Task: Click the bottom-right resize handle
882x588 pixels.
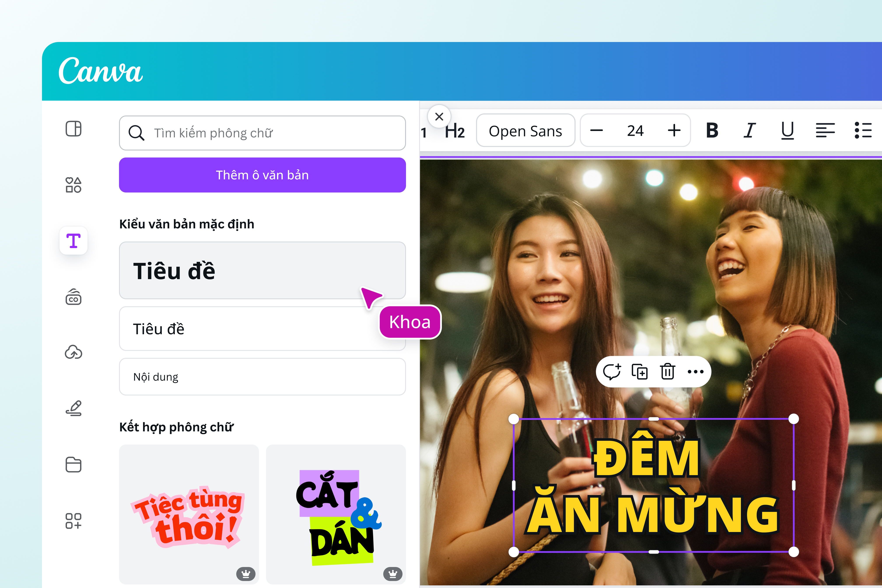Action: pos(793,552)
